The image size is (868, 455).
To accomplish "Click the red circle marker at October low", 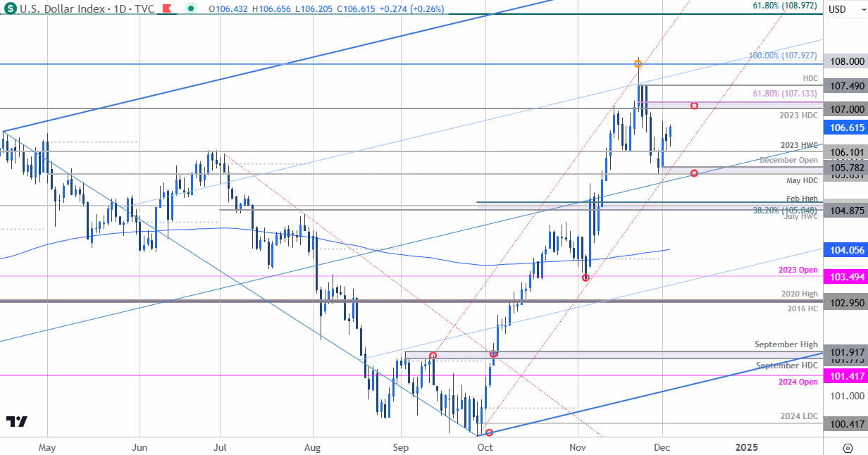I will pos(490,432).
